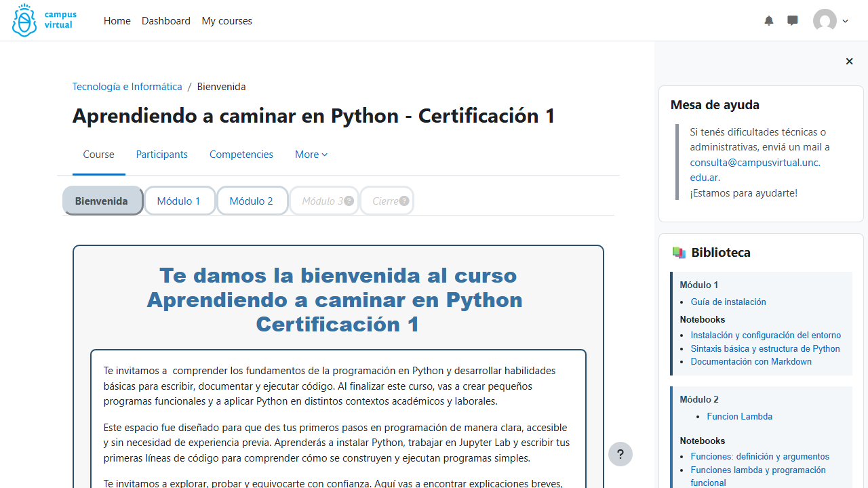Open the Funcion Lambda link
Image resolution: width=868 pixels, height=488 pixels.
[740, 417]
